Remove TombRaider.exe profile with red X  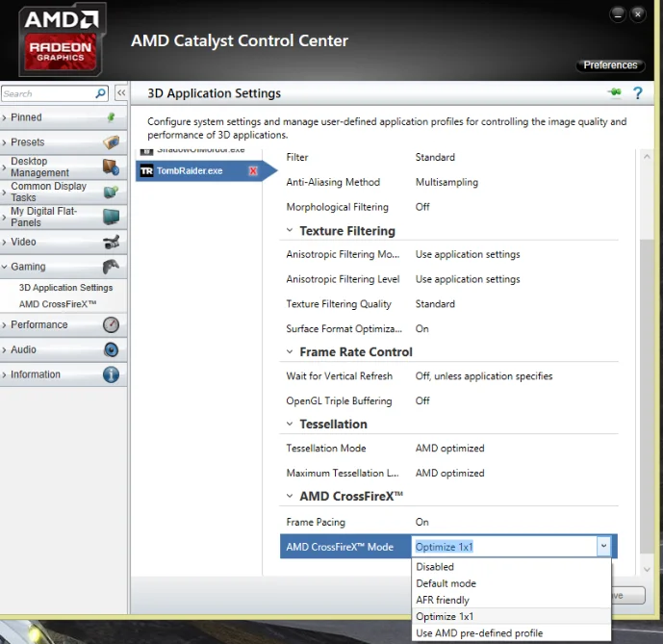(x=253, y=171)
